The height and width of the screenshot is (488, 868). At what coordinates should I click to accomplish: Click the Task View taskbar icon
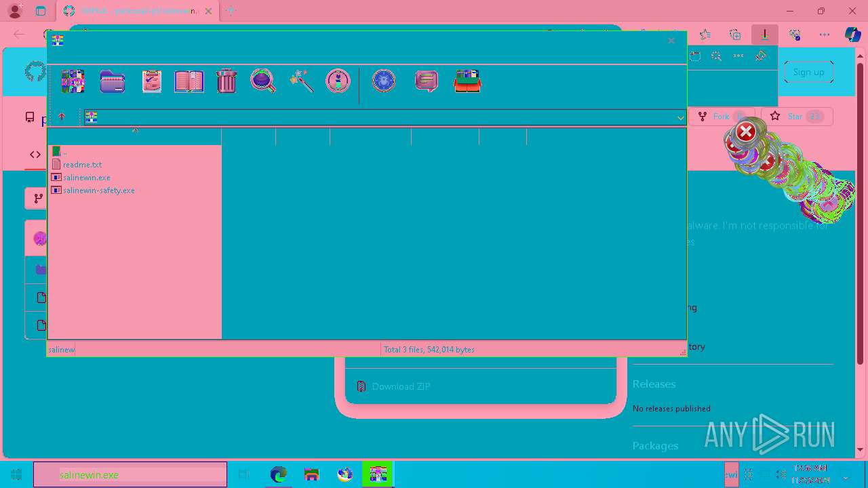(x=244, y=474)
